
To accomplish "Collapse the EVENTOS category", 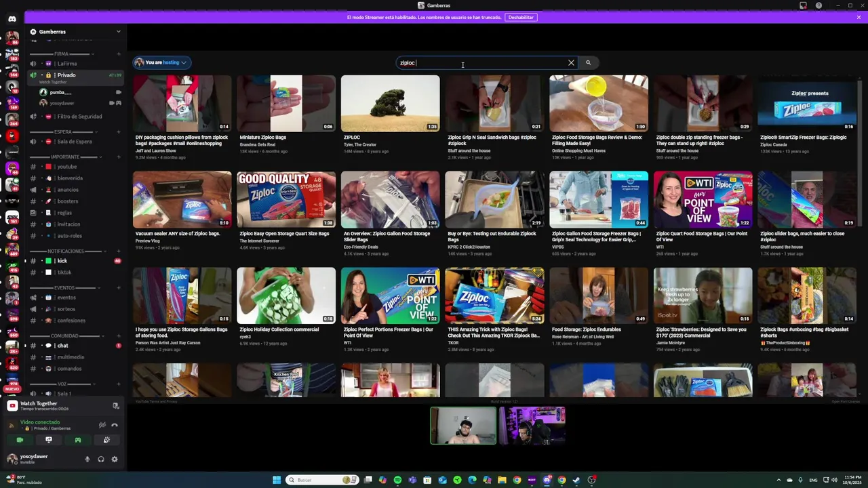I will [x=64, y=287].
